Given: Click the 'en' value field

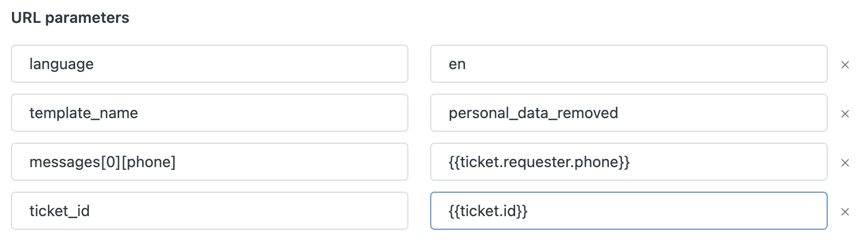Looking at the screenshot, I should tap(629, 64).
